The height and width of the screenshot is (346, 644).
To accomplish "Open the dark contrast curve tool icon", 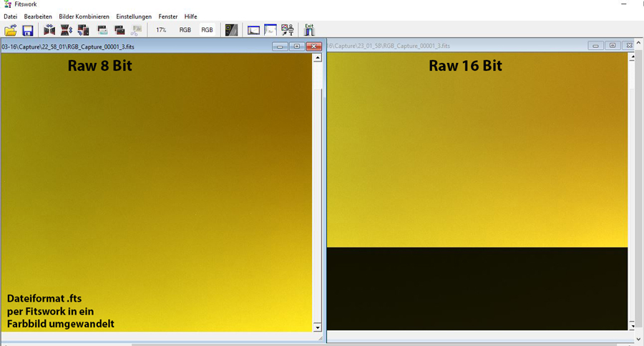I will point(231,30).
